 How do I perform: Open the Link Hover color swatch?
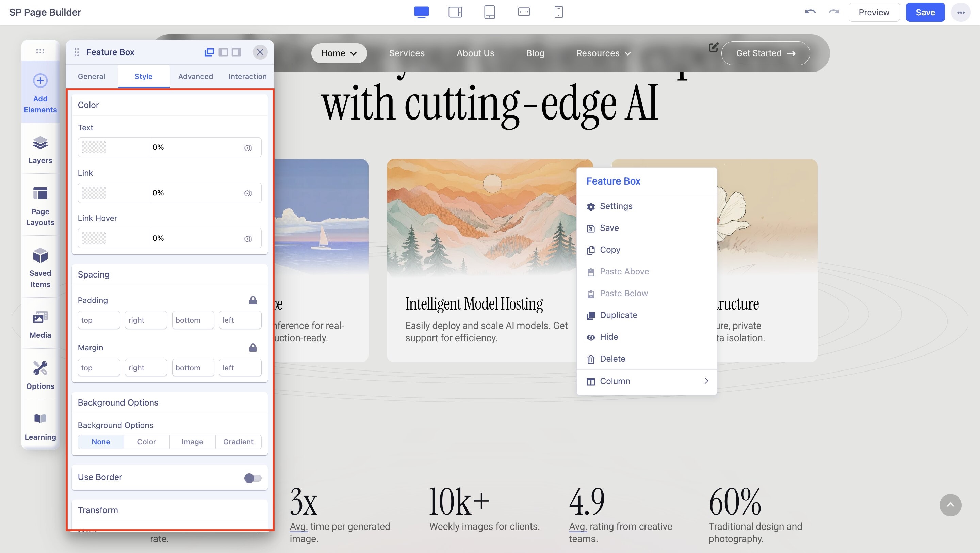tap(94, 238)
